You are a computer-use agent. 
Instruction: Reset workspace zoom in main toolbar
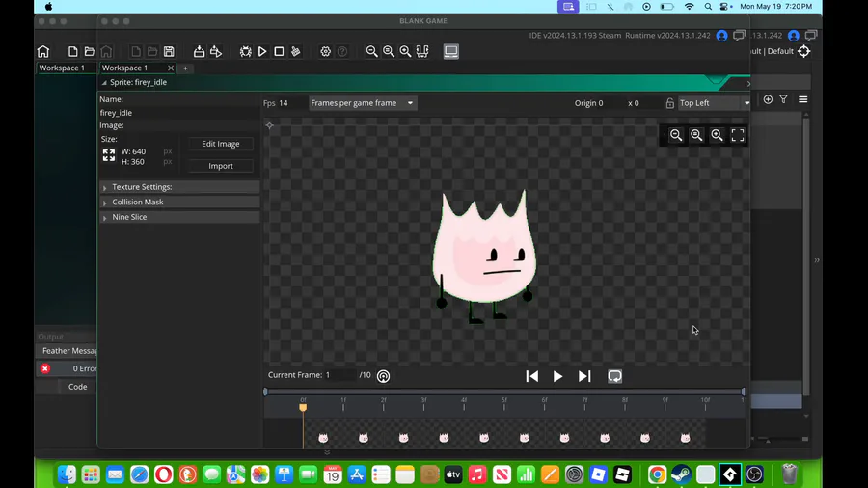tap(389, 51)
